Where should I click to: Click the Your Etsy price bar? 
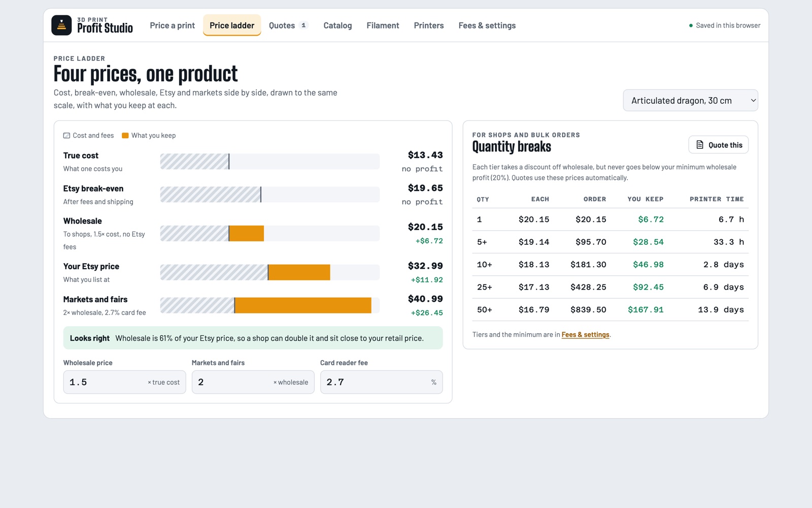coord(269,272)
